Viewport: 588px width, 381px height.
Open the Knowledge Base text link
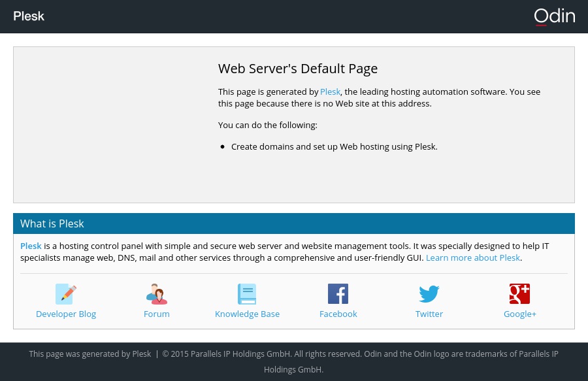pyautogui.click(x=247, y=314)
